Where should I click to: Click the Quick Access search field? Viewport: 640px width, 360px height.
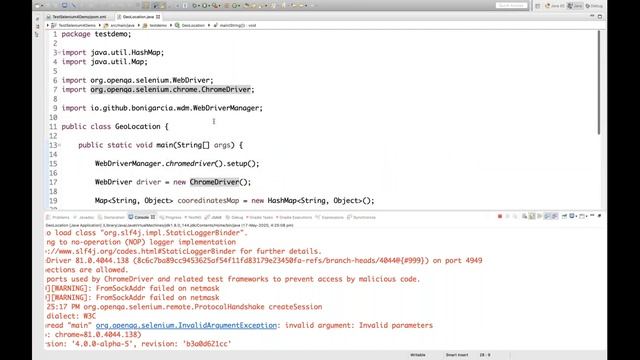(x=511, y=5)
